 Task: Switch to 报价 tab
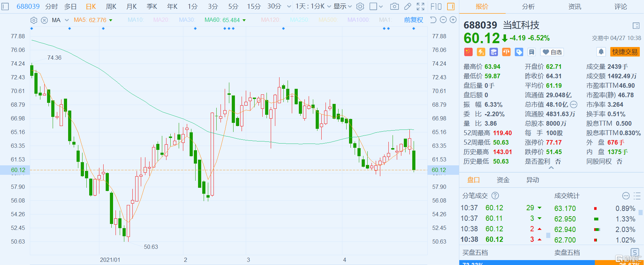pos(482,6)
